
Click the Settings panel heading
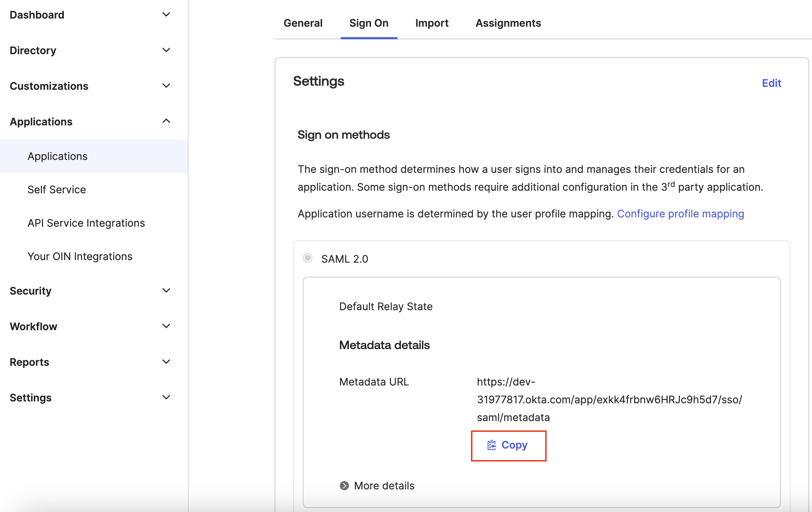click(x=319, y=81)
